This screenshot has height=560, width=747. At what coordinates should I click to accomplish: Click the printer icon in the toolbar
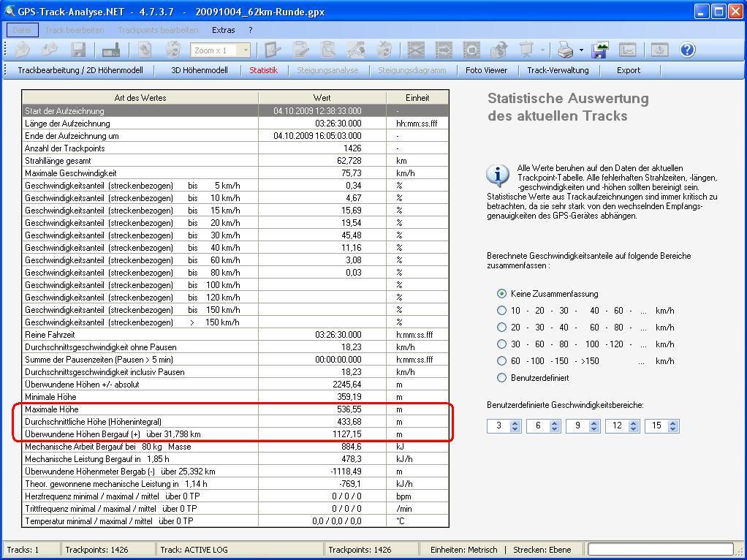tap(565, 50)
